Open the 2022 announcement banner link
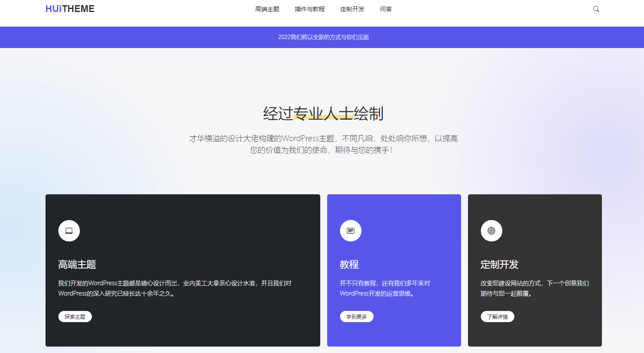This screenshot has height=353, width=644. coord(323,37)
